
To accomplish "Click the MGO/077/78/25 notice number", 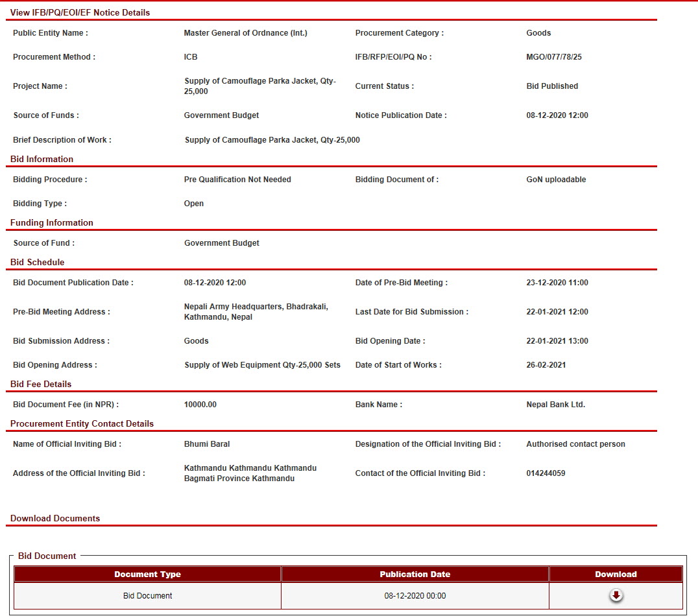I will [553, 57].
